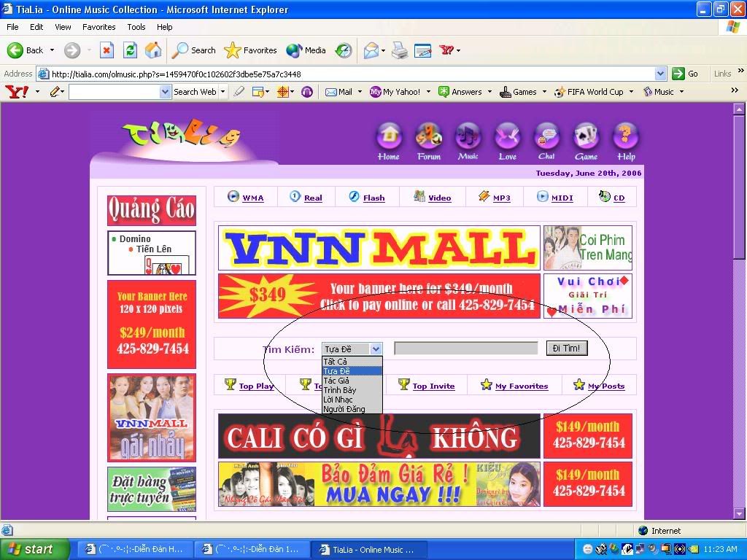The height and width of the screenshot is (560, 747).
Task: Click the Love heart icon
Action: (507, 136)
